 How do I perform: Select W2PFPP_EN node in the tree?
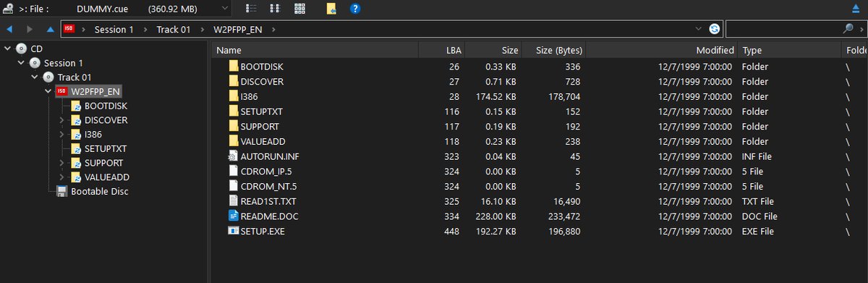pos(95,91)
